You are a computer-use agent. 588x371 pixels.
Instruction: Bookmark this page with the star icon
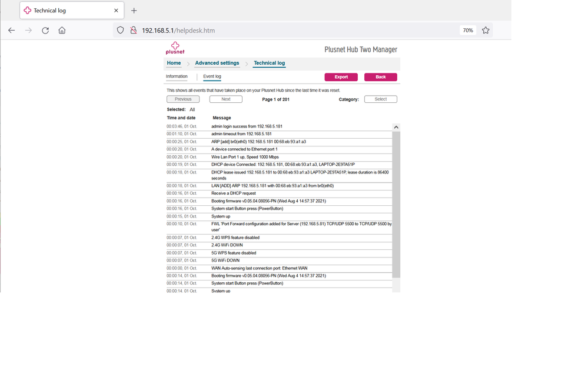[486, 30]
